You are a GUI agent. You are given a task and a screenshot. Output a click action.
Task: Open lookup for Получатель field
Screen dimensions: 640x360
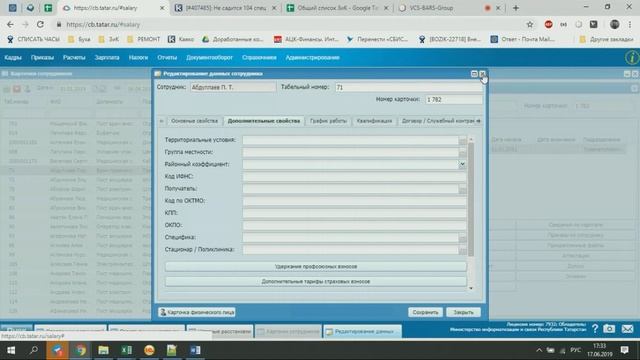coord(462,189)
